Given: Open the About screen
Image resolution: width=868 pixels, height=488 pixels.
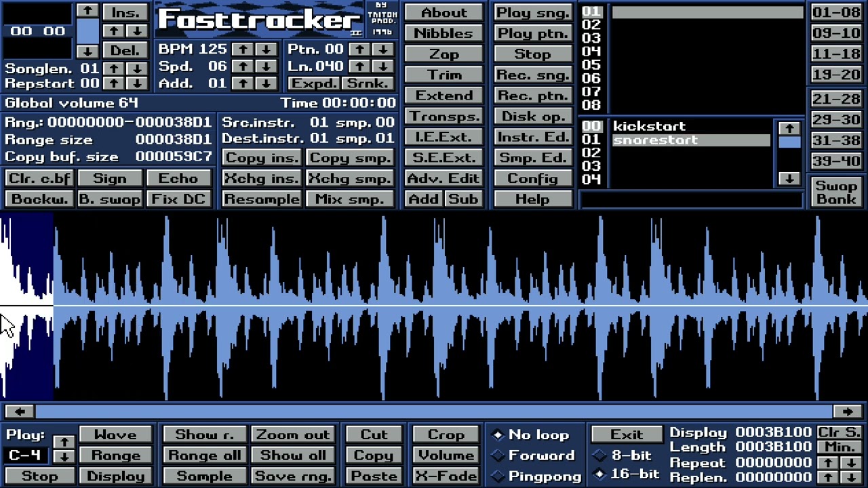Looking at the screenshot, I should 444,12.
